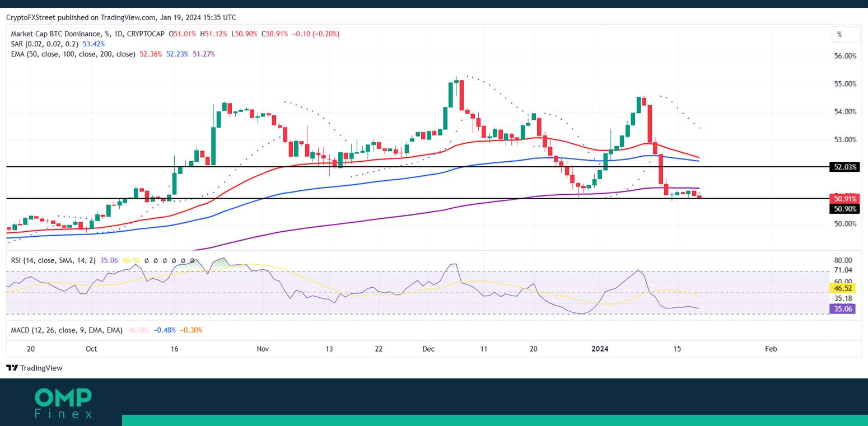
Task: Click the 54.00% price axis label
Action: tap(846, 112)
